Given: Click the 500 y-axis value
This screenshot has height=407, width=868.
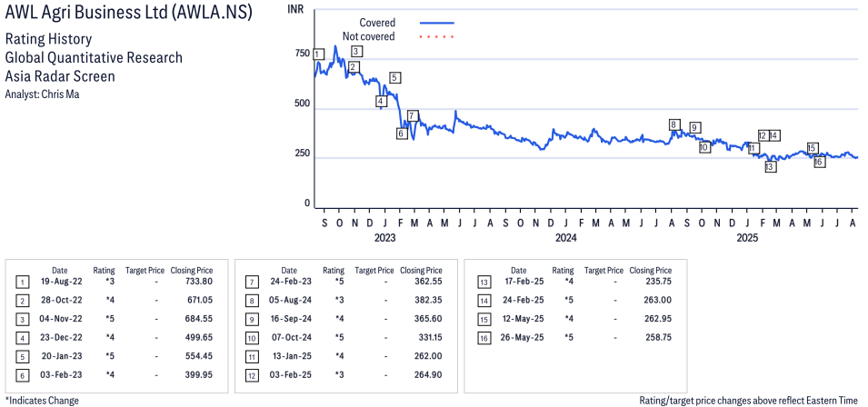Looking at the screenshot, I should click(x=303, y=104).
